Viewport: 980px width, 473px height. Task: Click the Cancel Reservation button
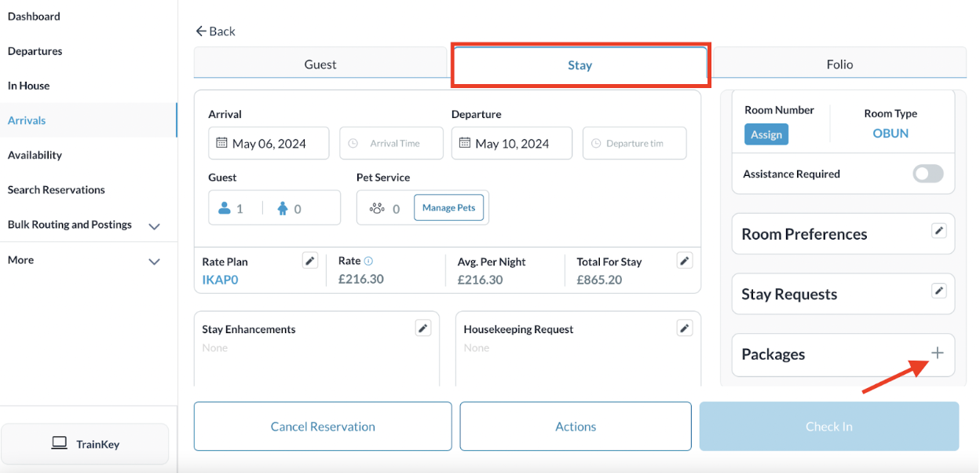pyautogui.click(x=323, y=427)
